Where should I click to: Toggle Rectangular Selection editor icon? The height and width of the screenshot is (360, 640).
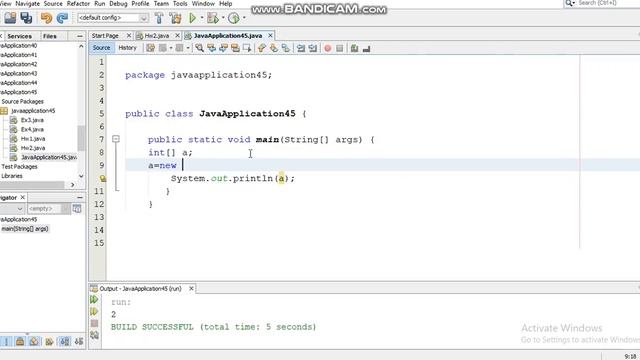(247, 48)
